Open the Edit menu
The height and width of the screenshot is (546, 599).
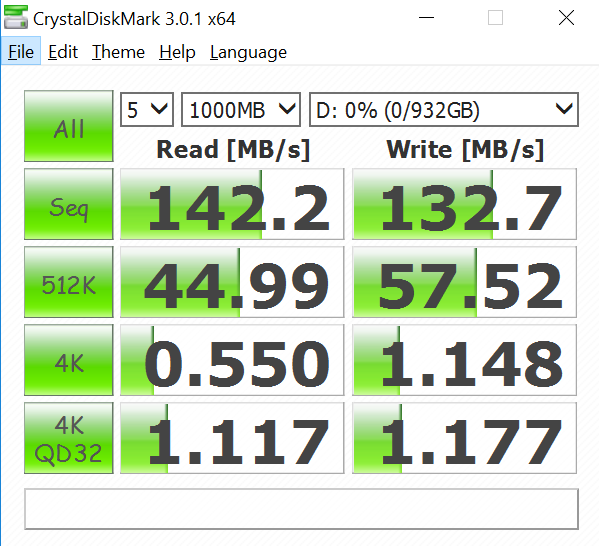coord(63,52)
